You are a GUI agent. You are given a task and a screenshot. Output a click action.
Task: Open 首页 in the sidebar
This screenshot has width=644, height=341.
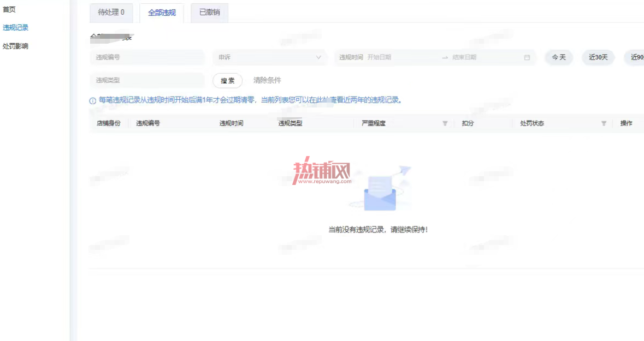coord(9,9)
